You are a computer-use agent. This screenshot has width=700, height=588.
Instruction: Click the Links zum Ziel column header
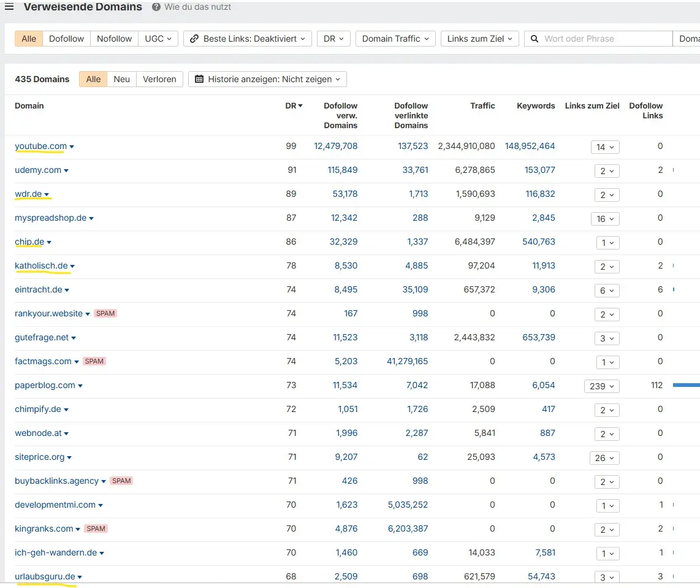click(592, 106)
